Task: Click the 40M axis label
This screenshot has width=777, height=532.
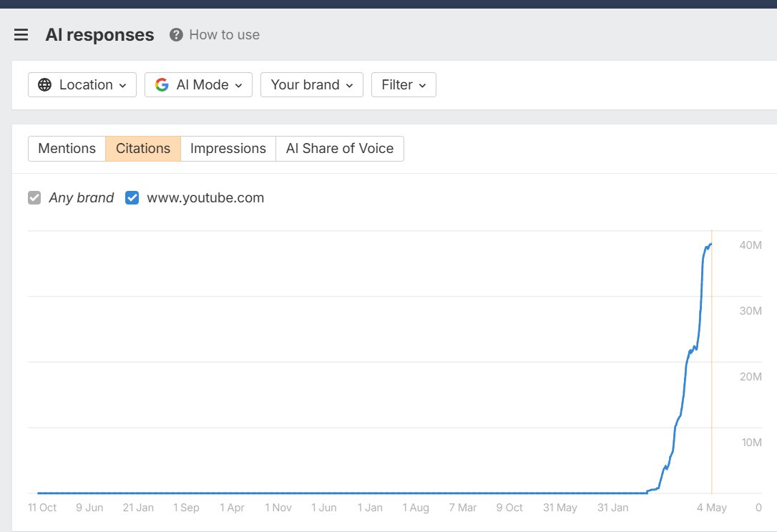Action: coord(751,245)
